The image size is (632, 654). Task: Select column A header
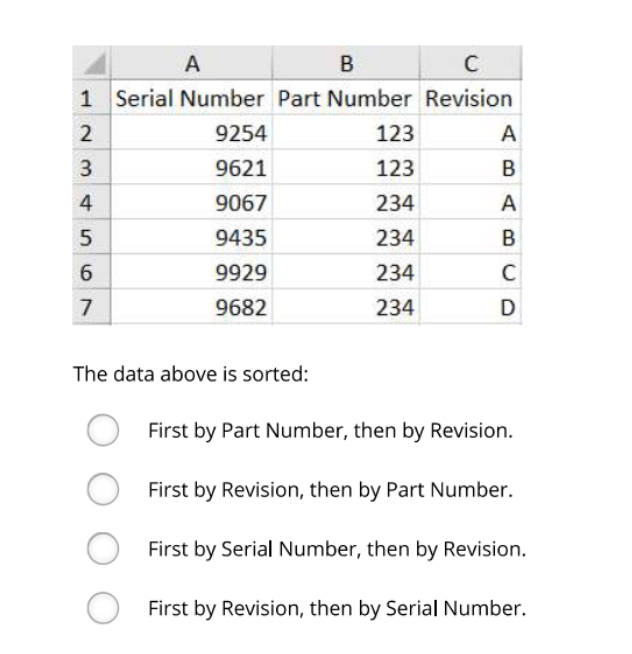[x=191, y=64]
